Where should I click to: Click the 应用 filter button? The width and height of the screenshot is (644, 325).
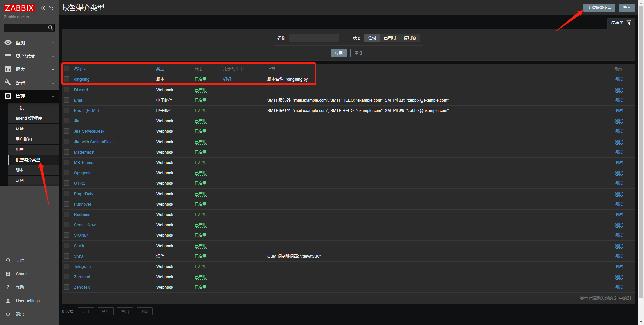(339, 53)
